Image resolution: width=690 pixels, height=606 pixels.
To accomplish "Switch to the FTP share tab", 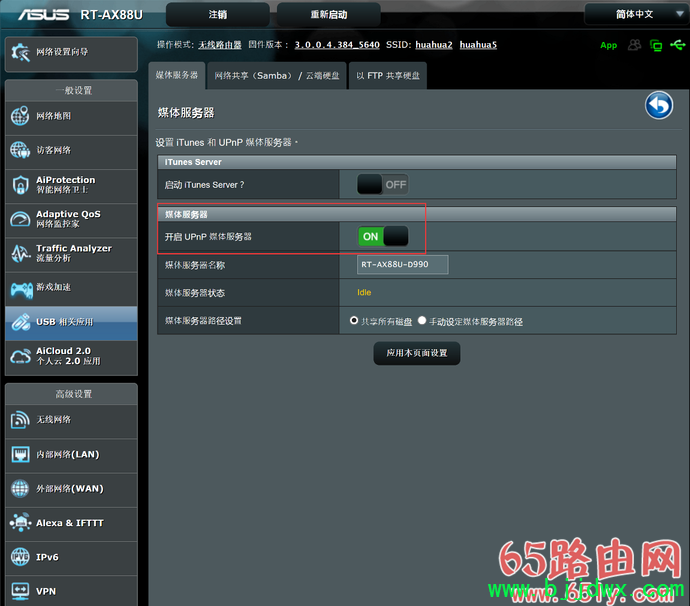I will pyautogui.click(x=388, y=76).
